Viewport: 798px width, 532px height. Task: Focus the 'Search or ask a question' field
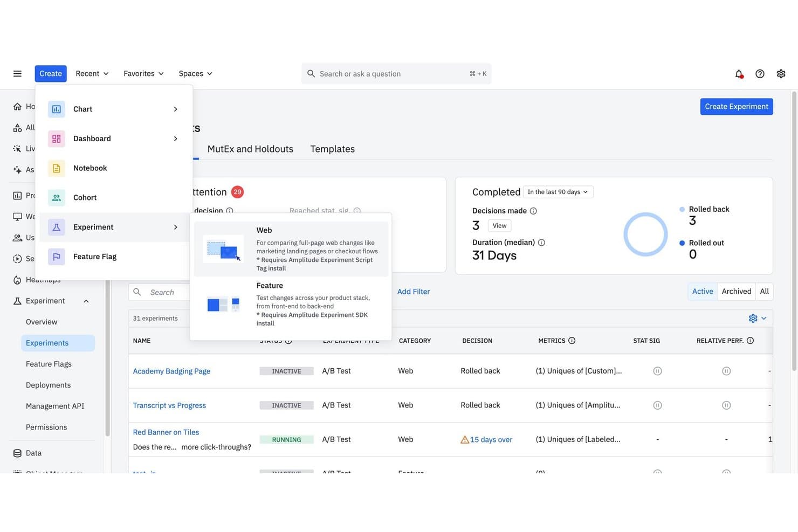pyautogui.click(x=396, y=74)
